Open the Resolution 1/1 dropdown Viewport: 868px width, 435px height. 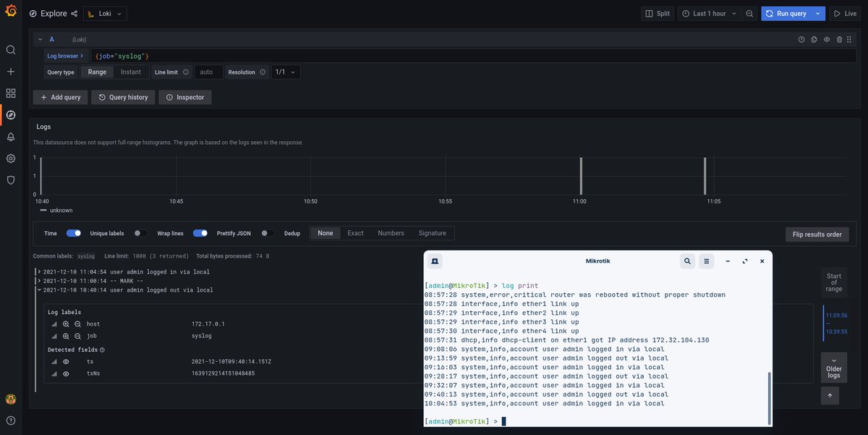click(286, 72)
